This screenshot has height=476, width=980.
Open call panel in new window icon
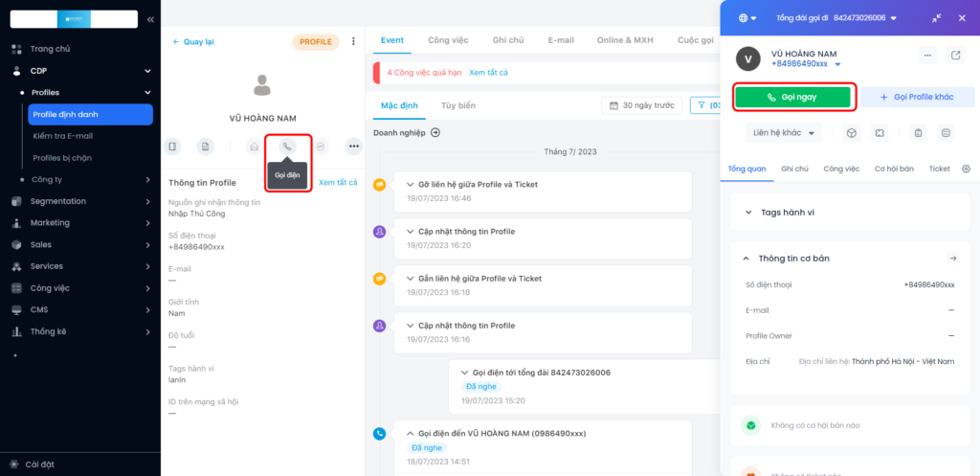[955, 56]
